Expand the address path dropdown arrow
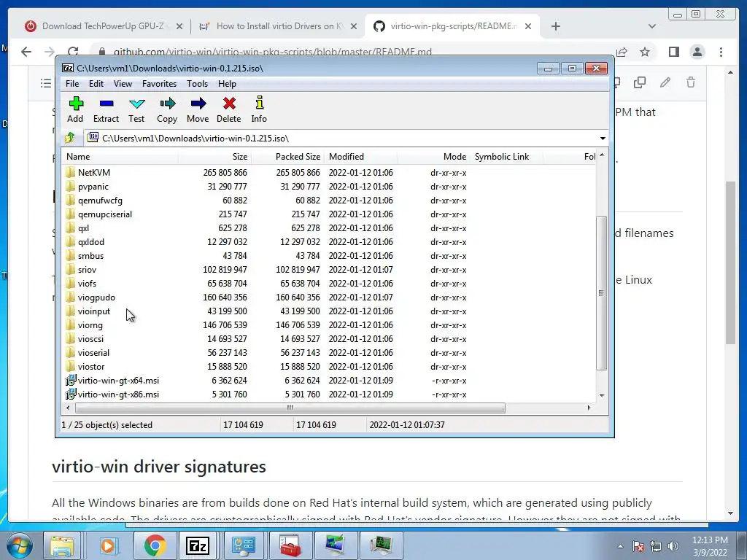 tap(603, 139)
